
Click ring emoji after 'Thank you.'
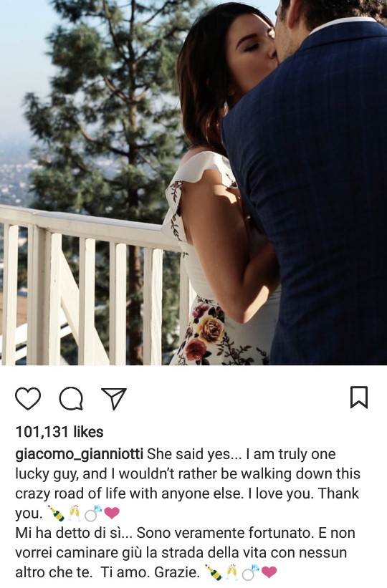pos(92,513)
